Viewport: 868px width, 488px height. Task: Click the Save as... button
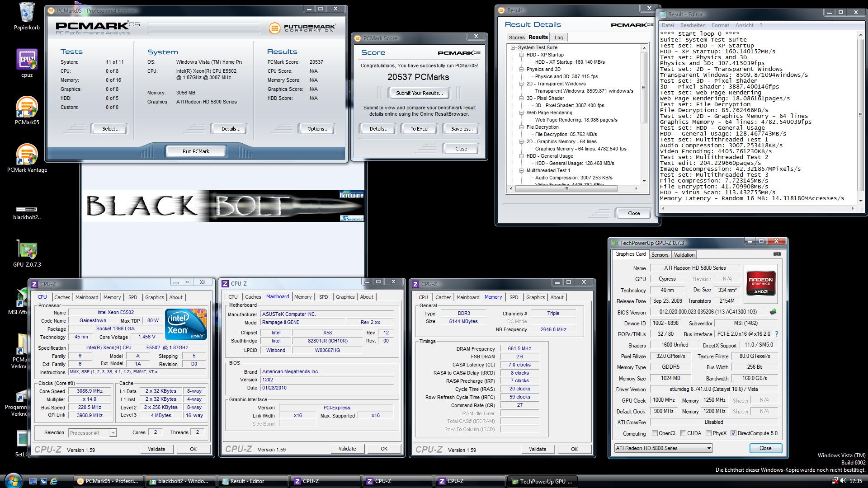point(462,129)
